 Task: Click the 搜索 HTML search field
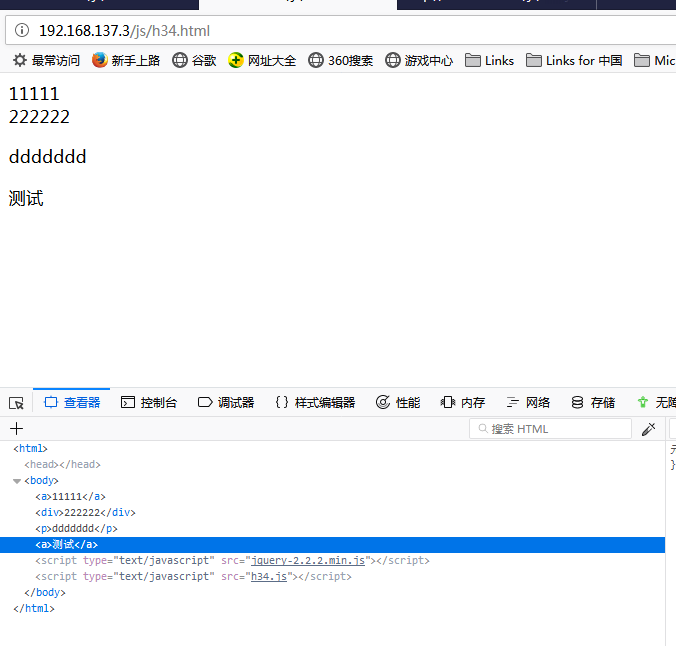point(551,429)
